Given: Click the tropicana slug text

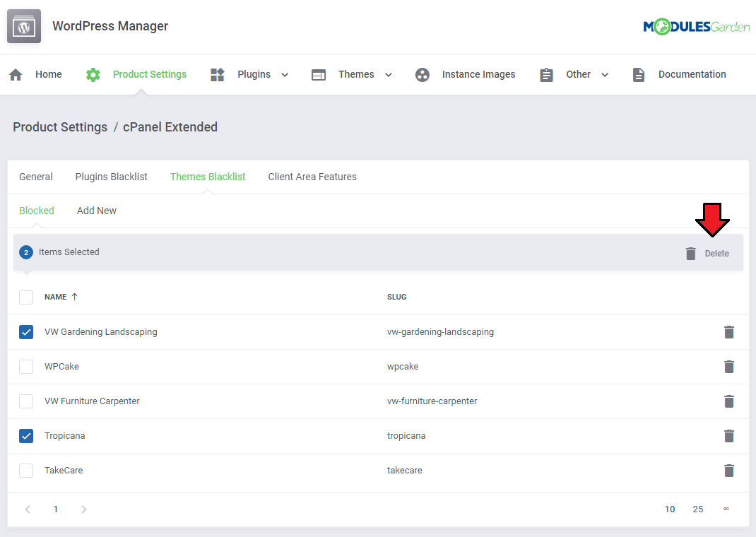Looking at the screenshot, I should (x=406, y=436).
